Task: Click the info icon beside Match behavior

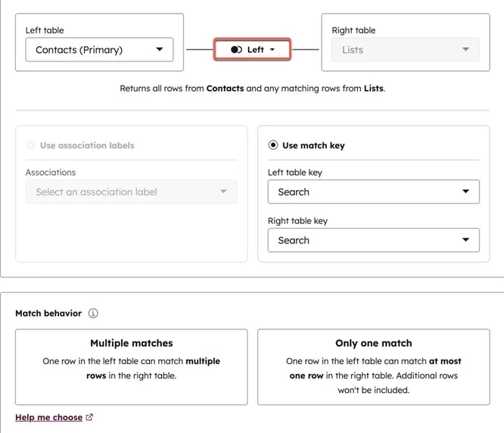Action: tap(93, 313)
